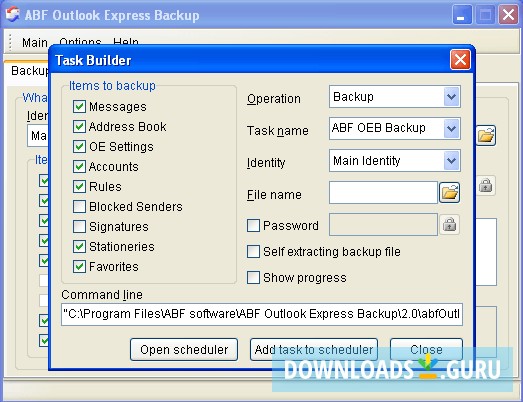523x402 pixels.
Task: Expand the Task name combo box
Action: coord(452,128)
